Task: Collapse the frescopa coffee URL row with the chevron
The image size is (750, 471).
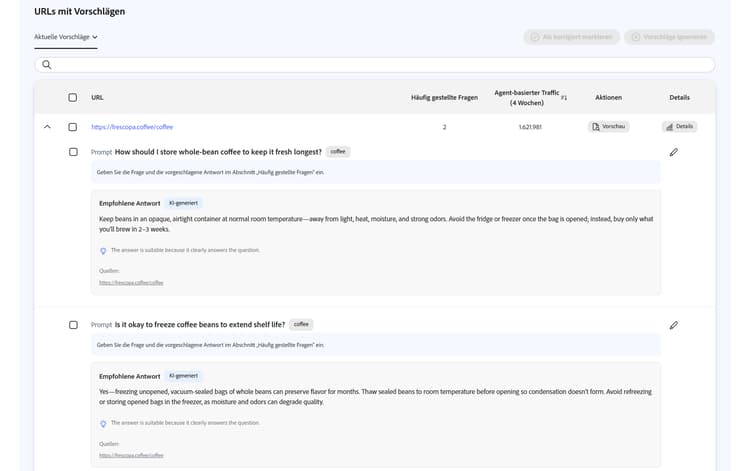Action: click(47, 127)
